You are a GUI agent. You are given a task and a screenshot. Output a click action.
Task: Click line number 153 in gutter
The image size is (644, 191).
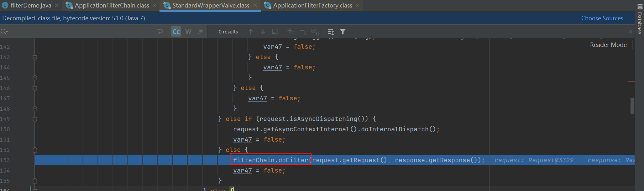coord(5,160)
